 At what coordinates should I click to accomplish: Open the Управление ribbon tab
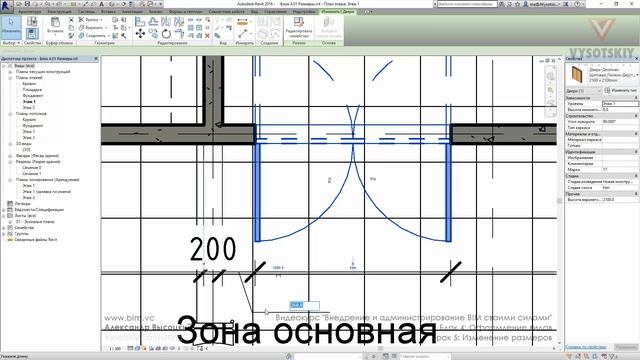coord(275,12)
